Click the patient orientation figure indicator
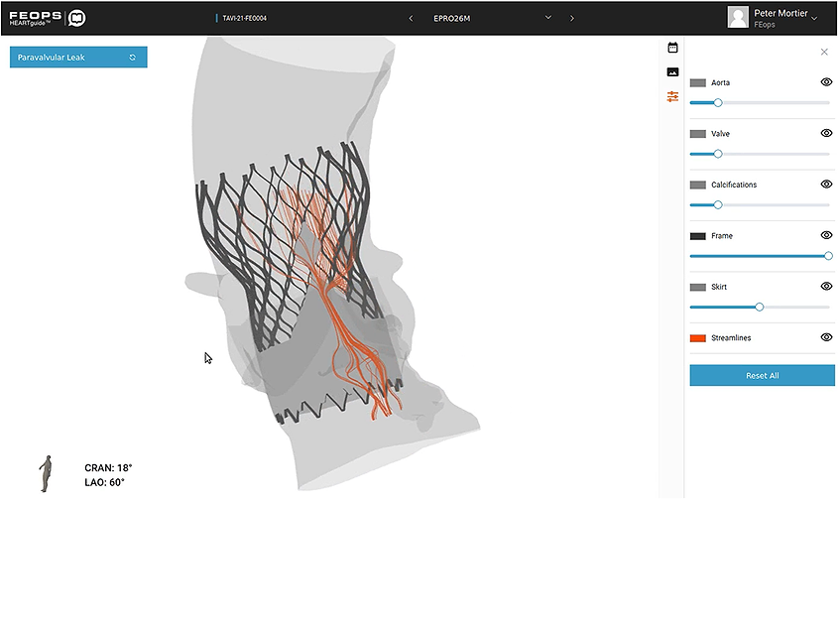Viewport: 840px width, 630px height. click(x=45, y=473)
